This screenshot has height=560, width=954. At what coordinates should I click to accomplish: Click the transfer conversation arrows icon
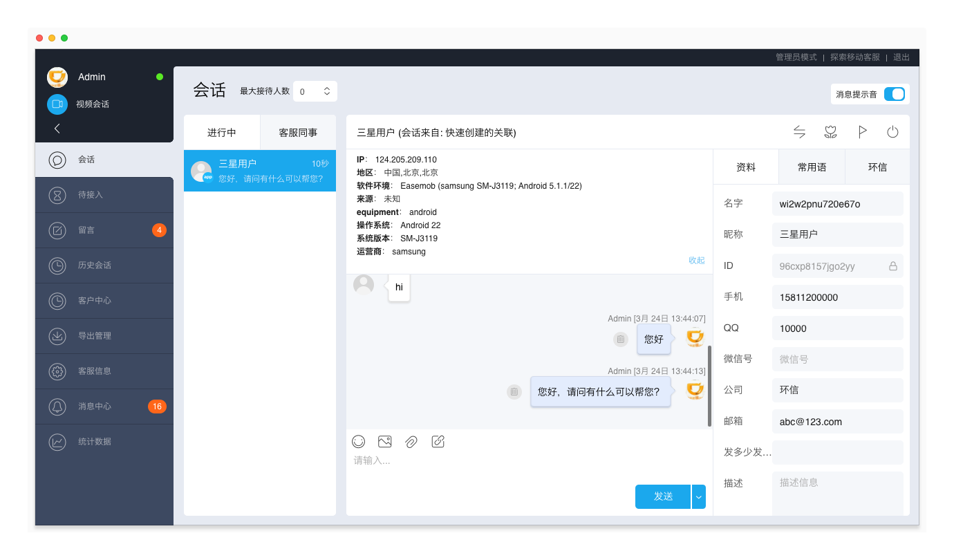tap(799, 132)
